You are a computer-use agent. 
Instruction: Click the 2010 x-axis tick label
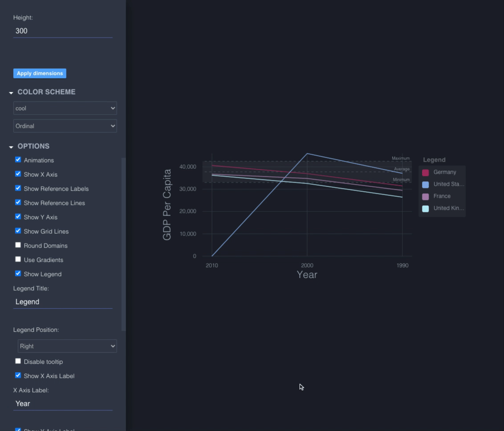coord(212,265)
